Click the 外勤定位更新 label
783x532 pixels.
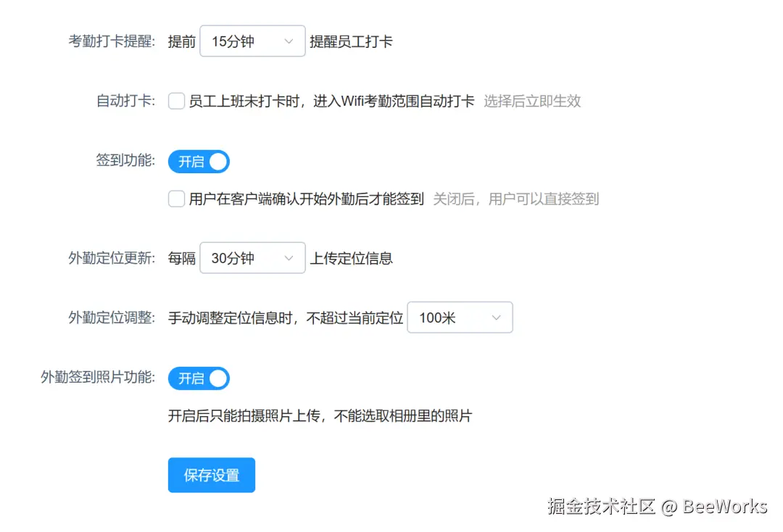pos(109,257)
